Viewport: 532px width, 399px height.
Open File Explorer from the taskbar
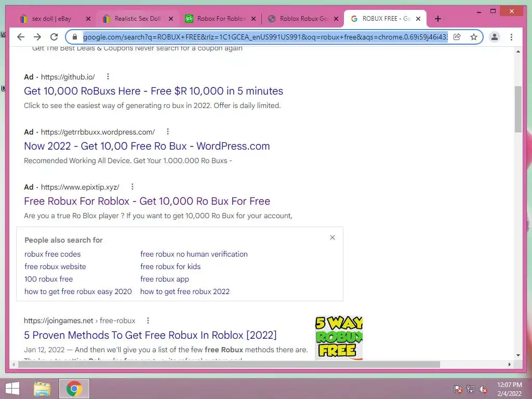point(42,389)
